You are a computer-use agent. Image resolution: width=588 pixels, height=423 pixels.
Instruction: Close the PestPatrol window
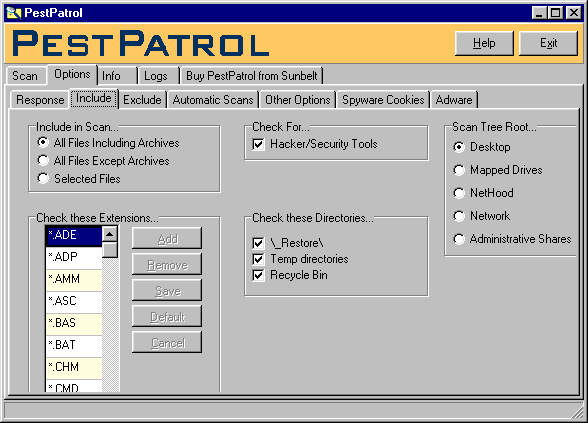tap(573, 13)
